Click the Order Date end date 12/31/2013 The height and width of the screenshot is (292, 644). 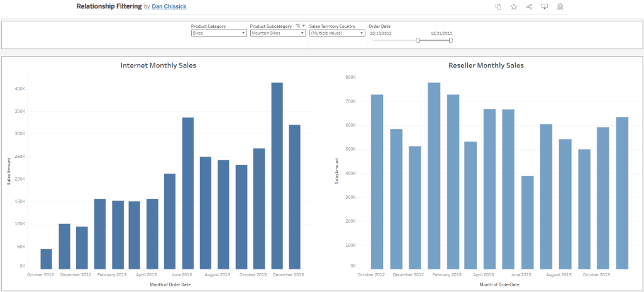441,33
